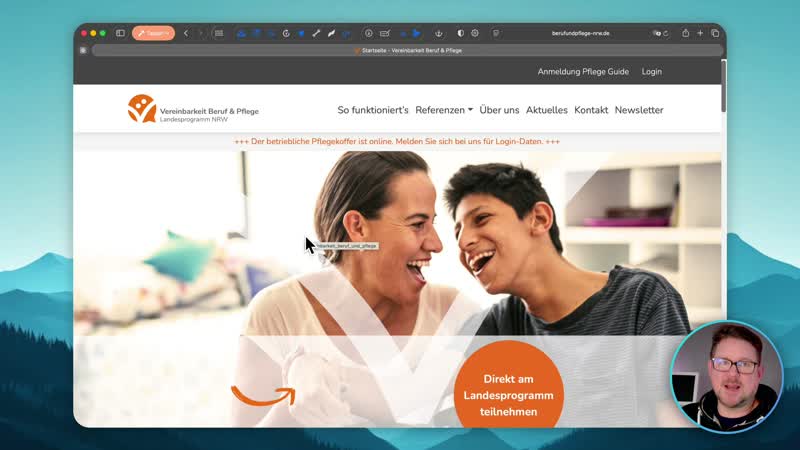Click the Share icon in Safari toolbar
The image size is (800, 450).
(685, 33)
